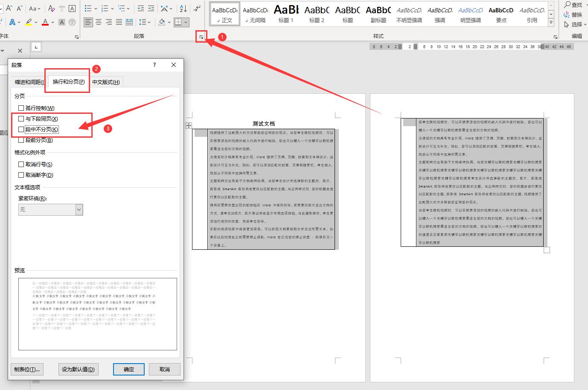The width and height of the screenshot is (588, 390).
Task: Click the Grow Font icon
Action: pos(8,9)
